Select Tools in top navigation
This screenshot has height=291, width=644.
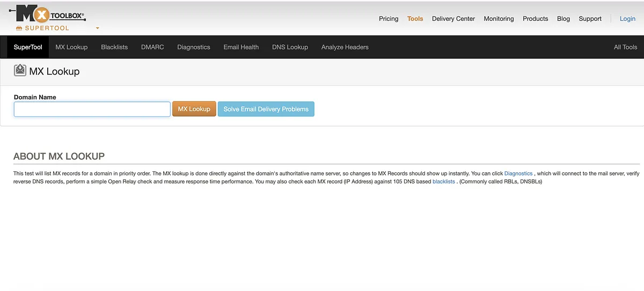(x=415, y=18)
